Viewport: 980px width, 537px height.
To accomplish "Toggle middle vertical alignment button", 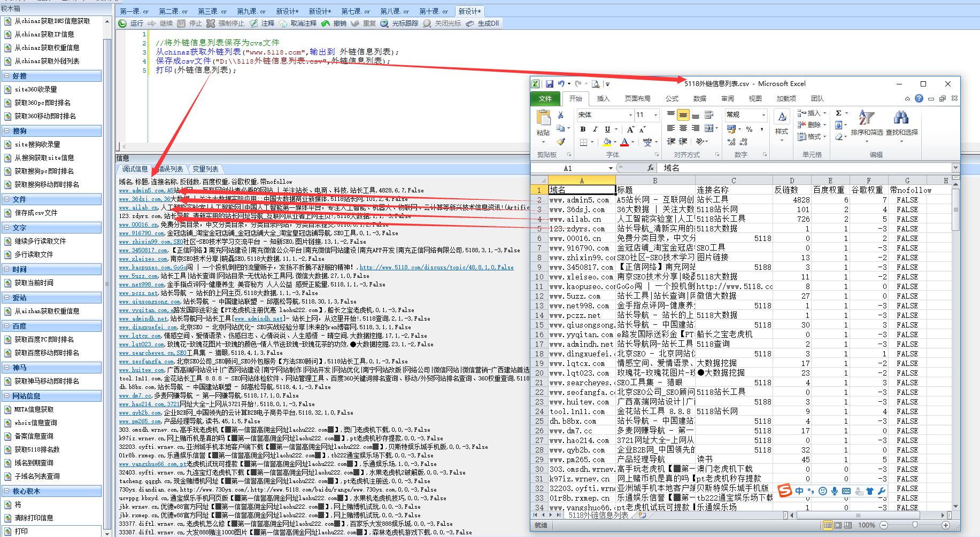I will coord(683,115).
